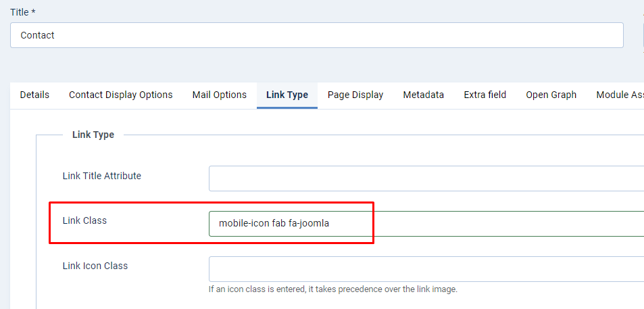
Task: Select the Link Type tab
Action: (x=287, y=95)
